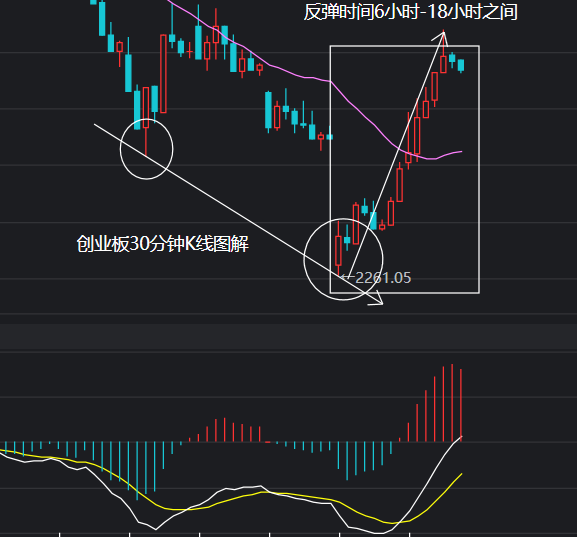Select the large circle around the 2261.05 low
Image resolution: width=577 pixels, height=537 pixels.
(x=343, y=259)
